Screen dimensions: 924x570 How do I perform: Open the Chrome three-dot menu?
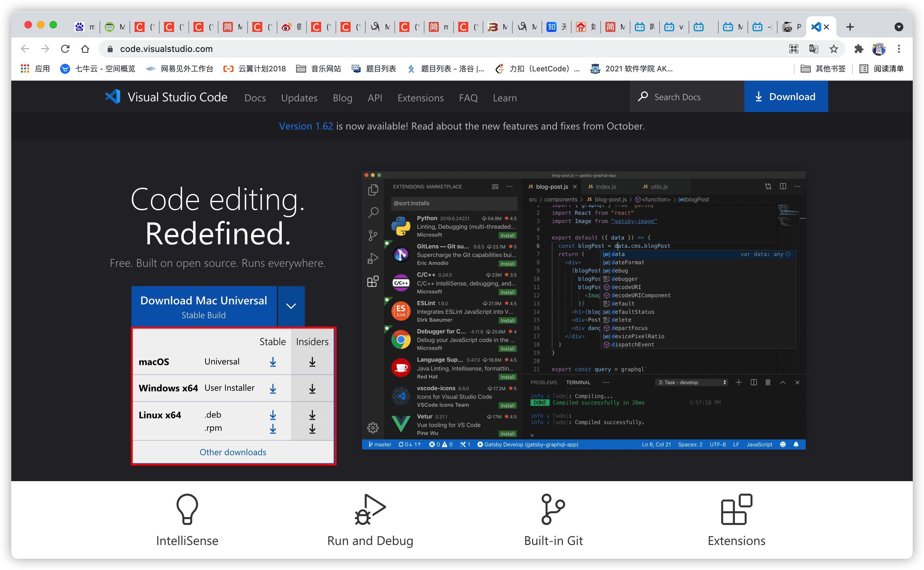pos(899,48)
